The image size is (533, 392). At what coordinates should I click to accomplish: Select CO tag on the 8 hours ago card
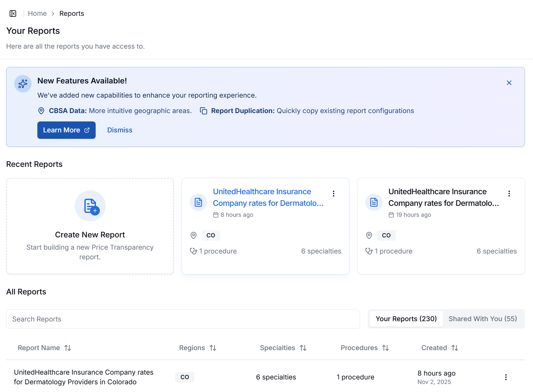211,235
